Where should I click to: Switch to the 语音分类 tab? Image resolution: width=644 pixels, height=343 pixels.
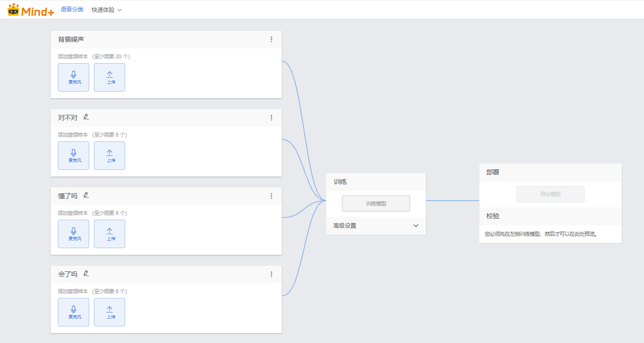[72, 9]
